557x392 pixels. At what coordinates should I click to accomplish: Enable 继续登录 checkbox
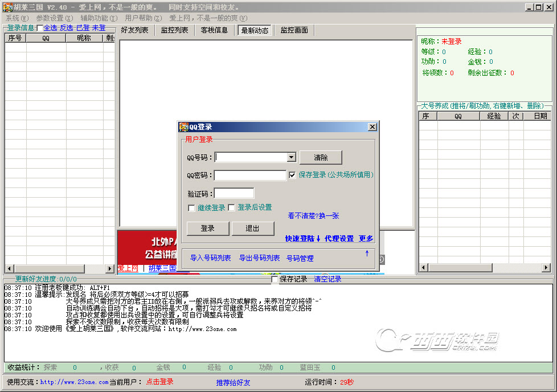[191, 208]
